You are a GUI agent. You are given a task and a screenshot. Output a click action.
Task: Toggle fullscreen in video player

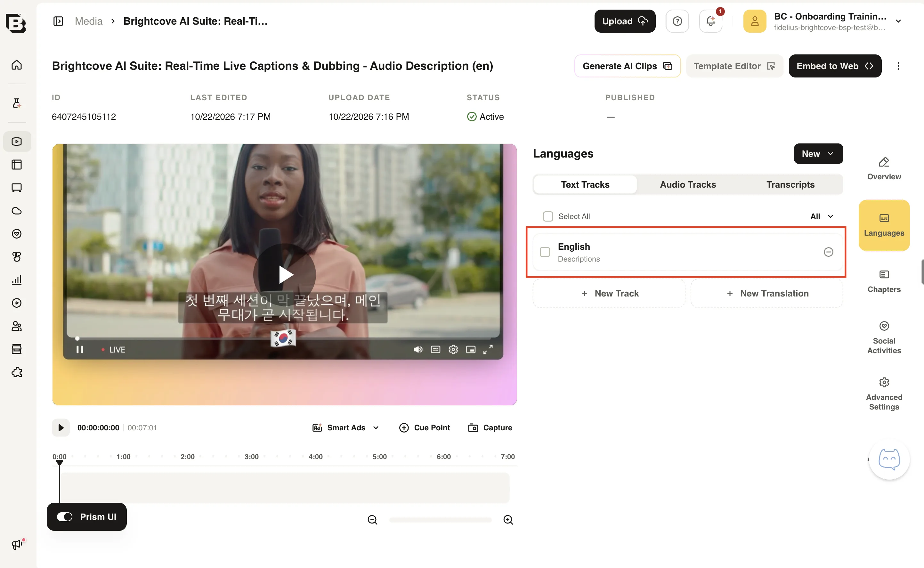pos(488,350)
